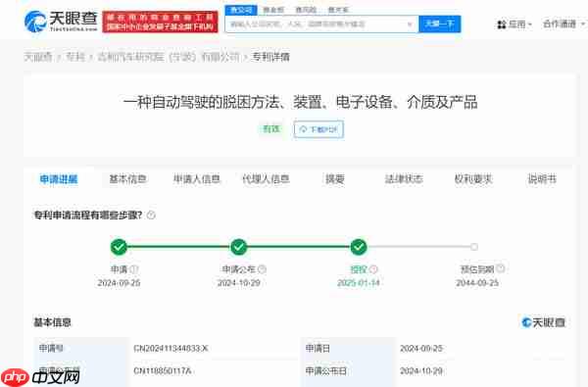
Task: Click the info icon next to 申请
Action: tap(134, 269)
